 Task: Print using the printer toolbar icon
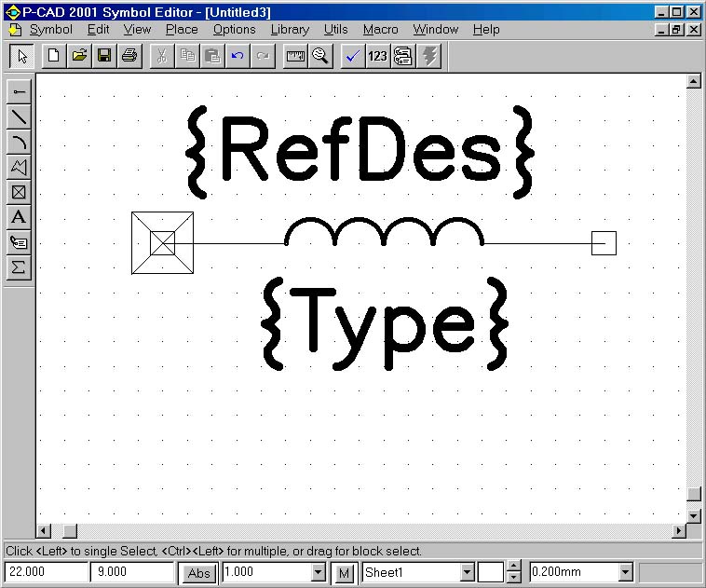129,56
